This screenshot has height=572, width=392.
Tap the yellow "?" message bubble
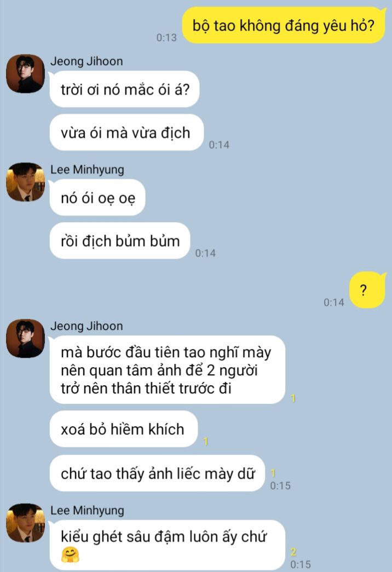[x=367, y=290]
